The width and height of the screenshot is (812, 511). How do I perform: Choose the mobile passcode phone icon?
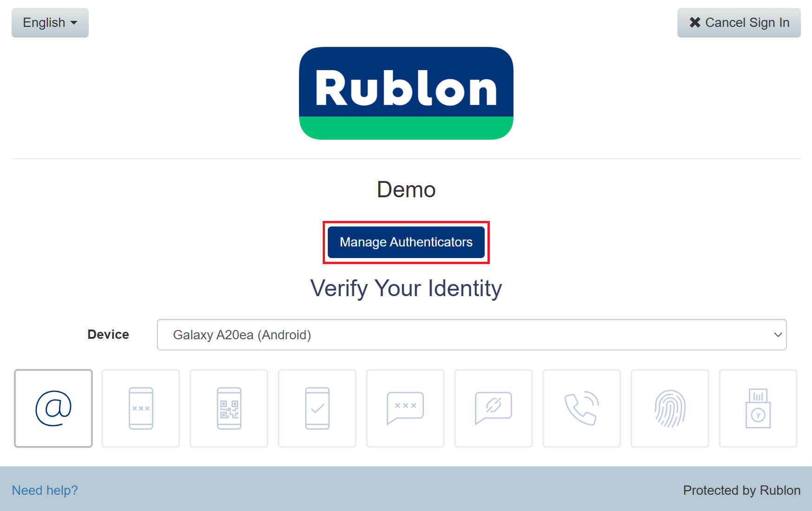coord(141,408)
